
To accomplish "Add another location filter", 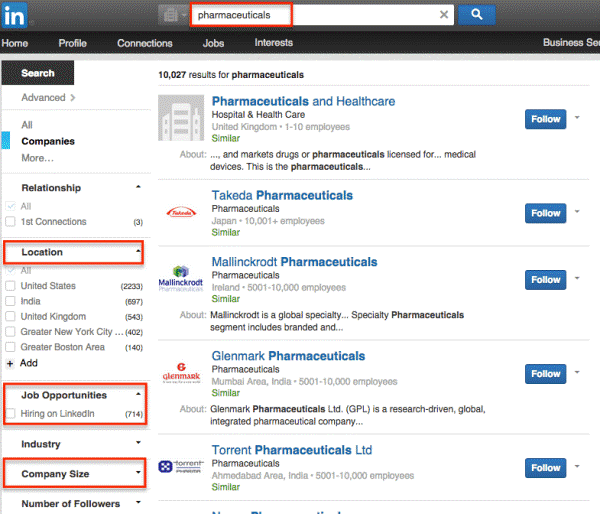I will click(29, 363).
